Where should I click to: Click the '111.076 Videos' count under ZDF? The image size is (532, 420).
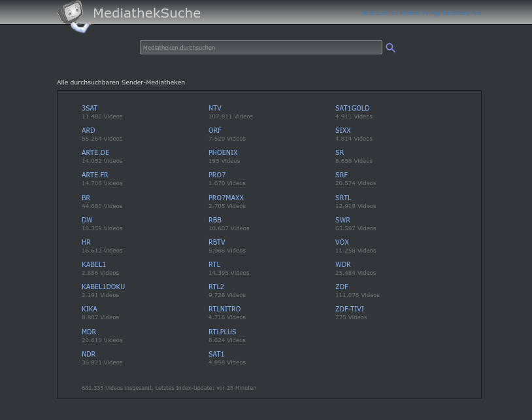357,295
